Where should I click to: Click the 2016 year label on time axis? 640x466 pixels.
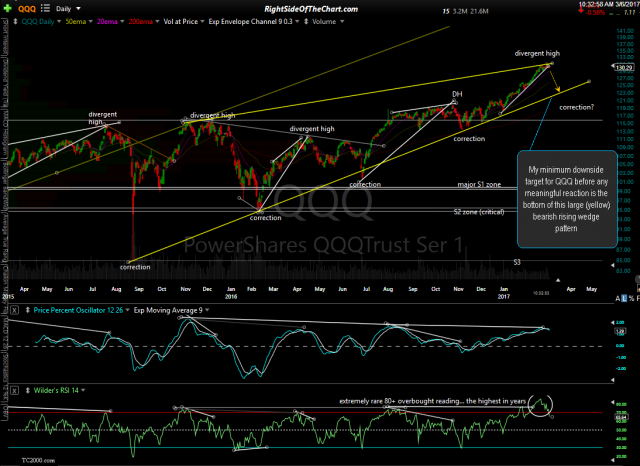coord(231,297)
